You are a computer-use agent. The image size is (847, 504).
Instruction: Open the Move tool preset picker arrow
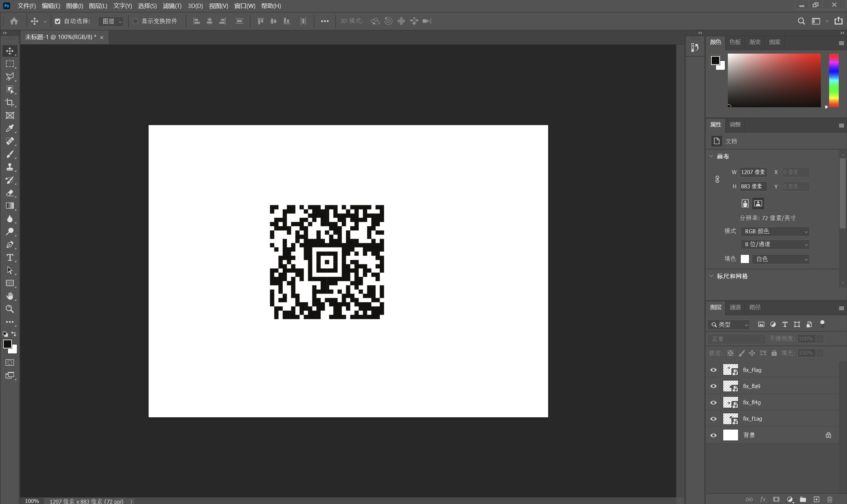pyautogui.click(x=45, y=22)
